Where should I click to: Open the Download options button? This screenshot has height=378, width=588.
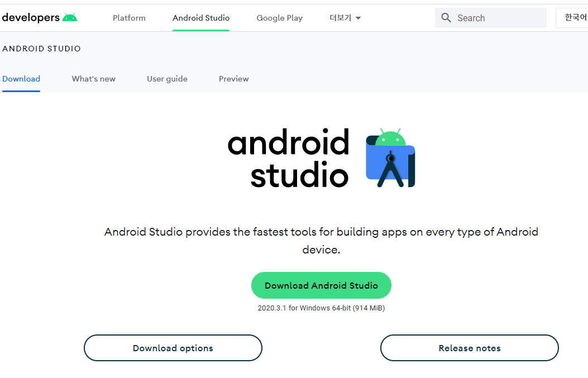[x=173, y=348]
